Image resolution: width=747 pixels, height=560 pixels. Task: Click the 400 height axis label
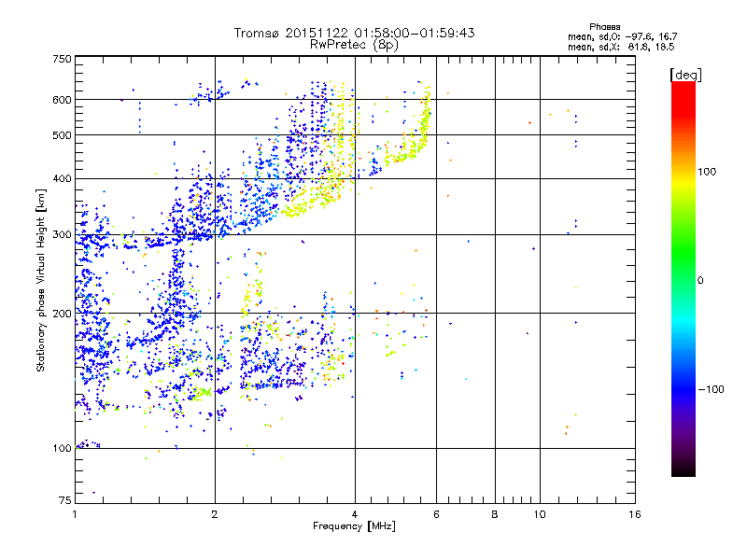pyautogui.click(x=62, y=178)
